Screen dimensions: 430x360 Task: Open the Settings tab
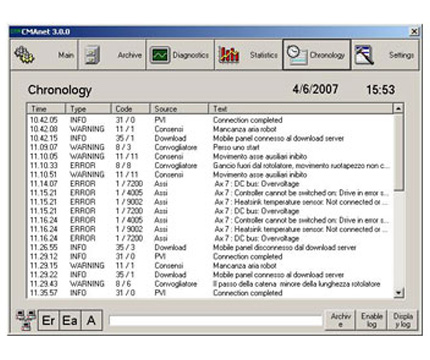[385, 55]
